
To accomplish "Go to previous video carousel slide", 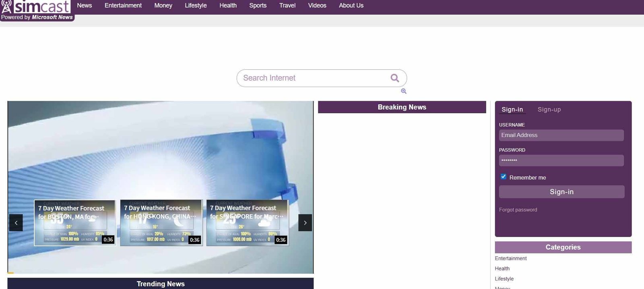I will [x=16, y=223].
